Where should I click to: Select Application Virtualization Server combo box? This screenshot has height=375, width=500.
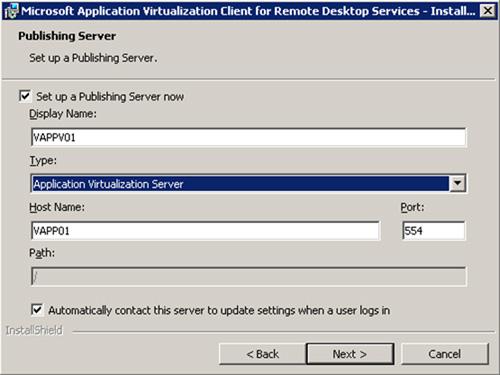pos(248,183)
